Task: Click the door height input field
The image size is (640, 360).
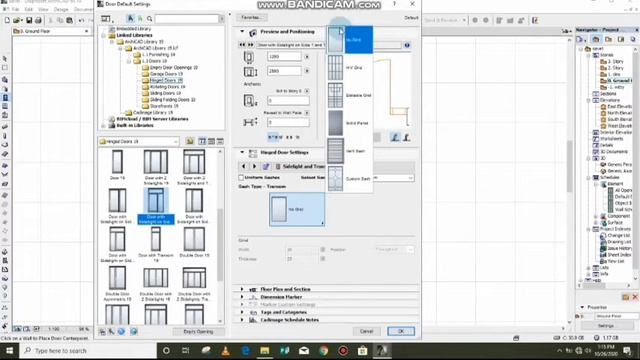Action: 284,71
